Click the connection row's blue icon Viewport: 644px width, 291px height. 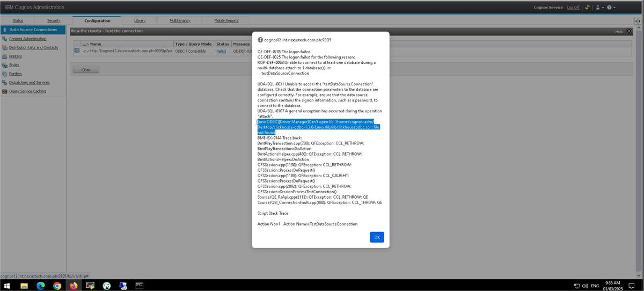(x=77, y=51)
